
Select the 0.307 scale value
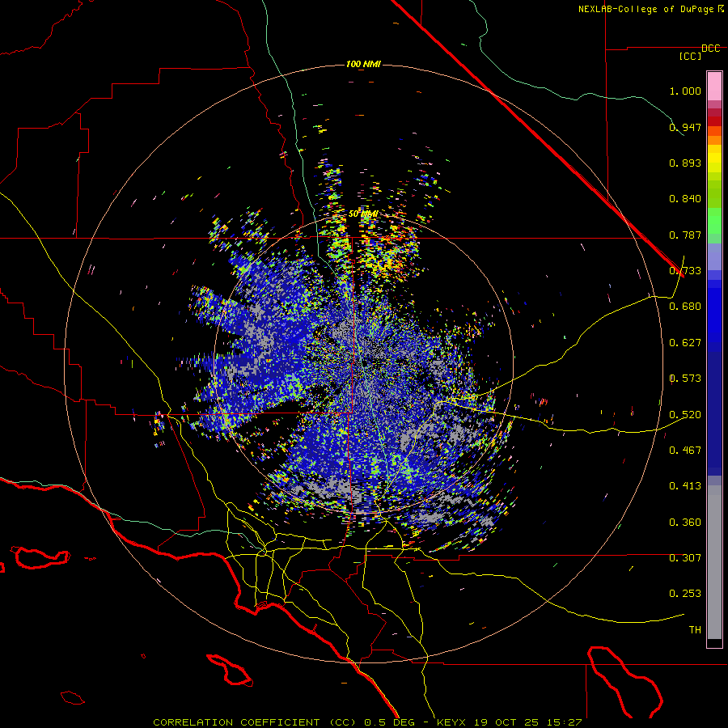[685, 558]
